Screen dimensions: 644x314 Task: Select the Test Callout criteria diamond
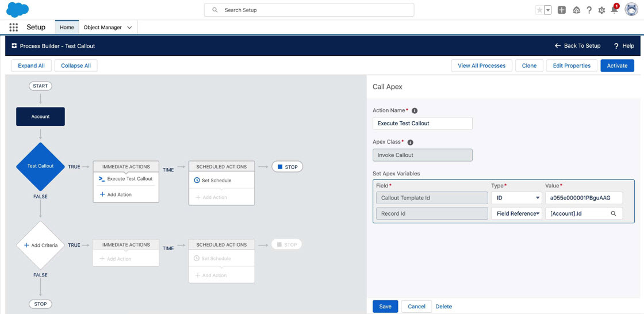point(40,166)
